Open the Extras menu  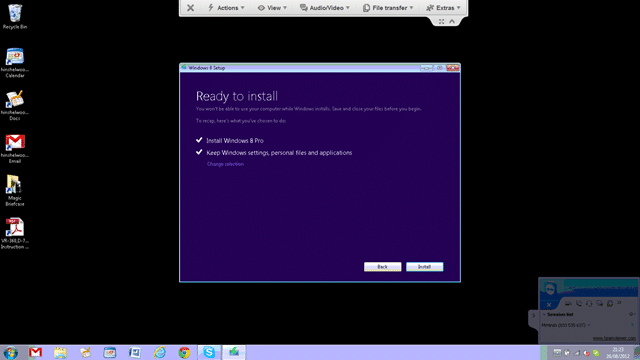(443, 8)
